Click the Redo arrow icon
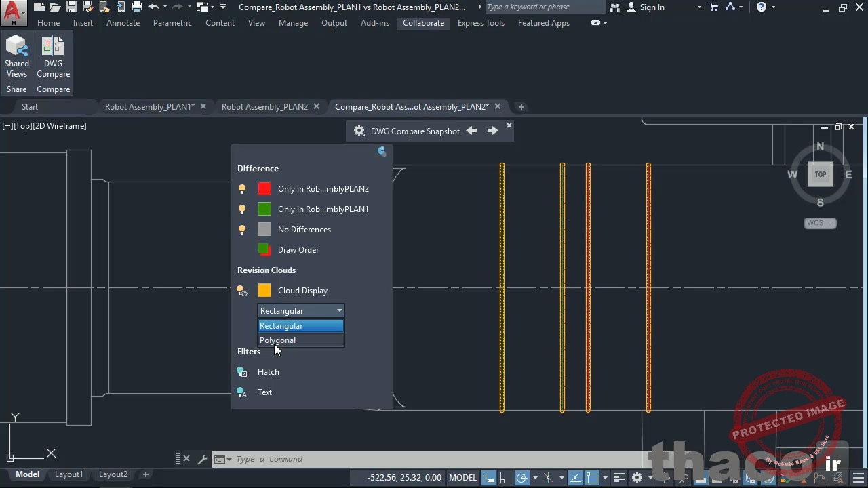This screenshot has height=488, width=868. pyautogui.click(x=178, y=7)
